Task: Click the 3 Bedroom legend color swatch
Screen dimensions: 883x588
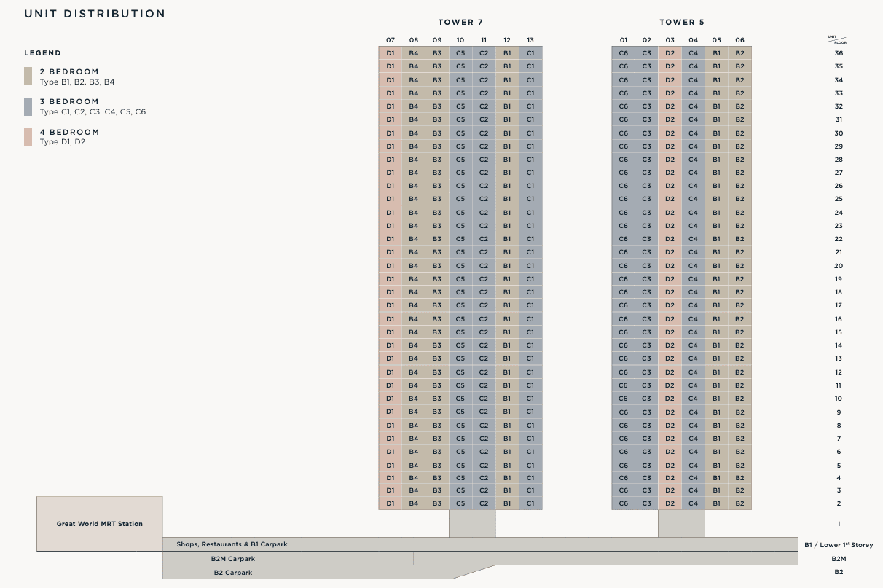Action: (x=28, y=106)
